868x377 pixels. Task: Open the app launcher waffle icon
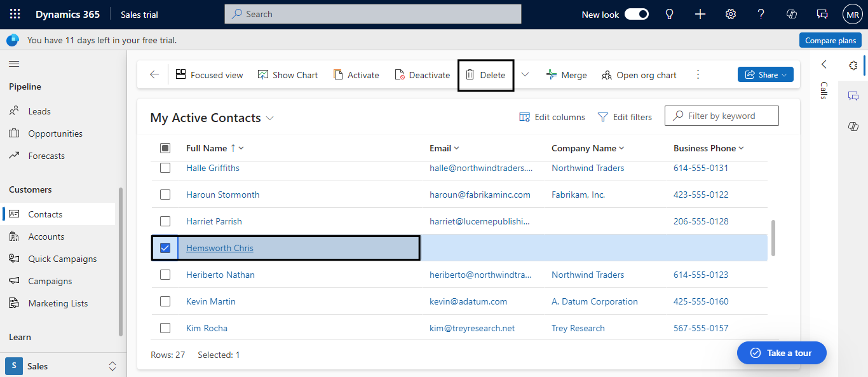(x=15, y=14)
